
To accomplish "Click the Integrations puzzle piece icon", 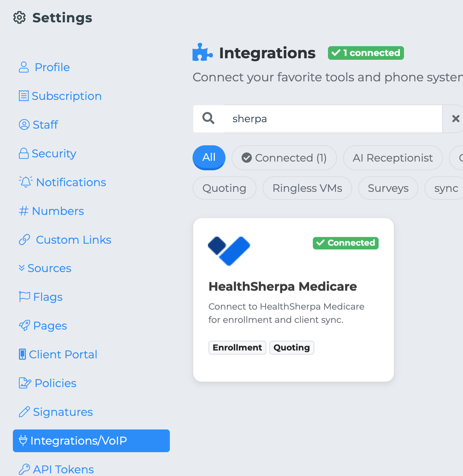I will coord(202,53).
